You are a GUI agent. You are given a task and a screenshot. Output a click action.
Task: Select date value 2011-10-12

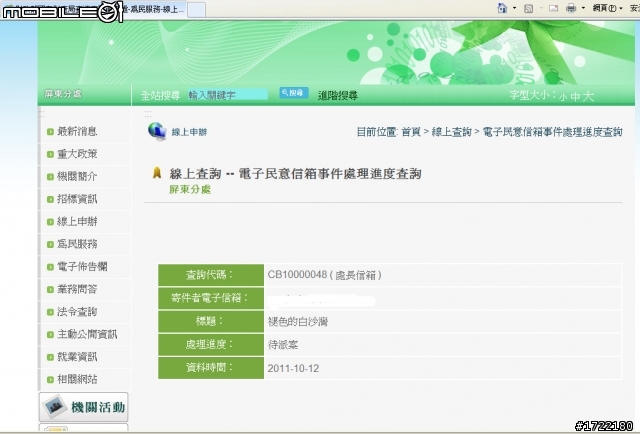point(293,368)
